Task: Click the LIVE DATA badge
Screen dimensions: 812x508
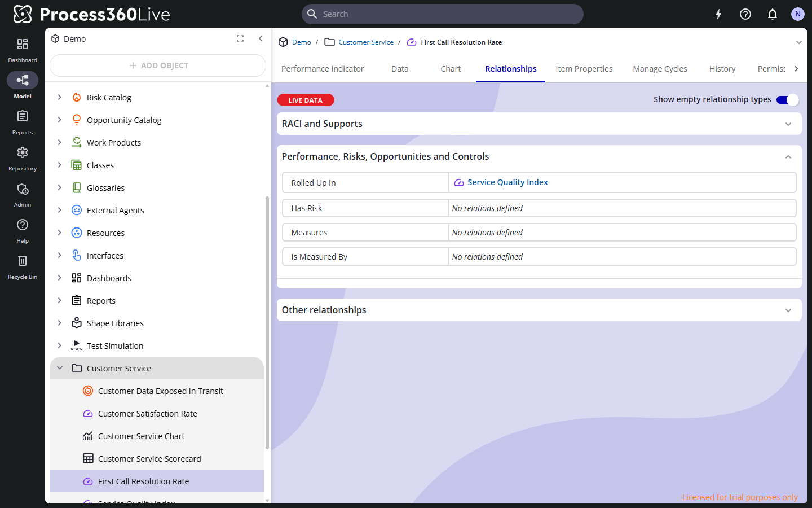Action: 306,100
